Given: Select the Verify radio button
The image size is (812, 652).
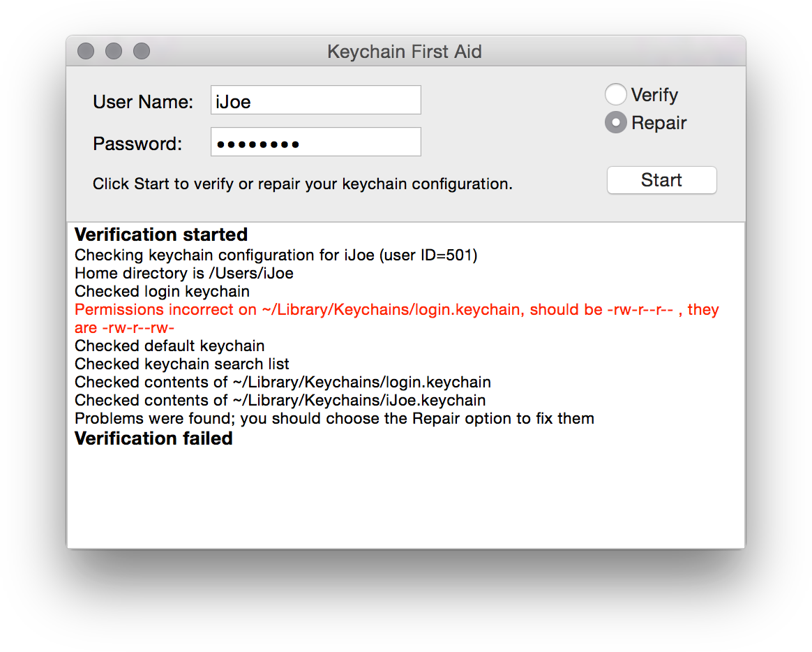Looking at the screenshot, I should coord(616,95).
